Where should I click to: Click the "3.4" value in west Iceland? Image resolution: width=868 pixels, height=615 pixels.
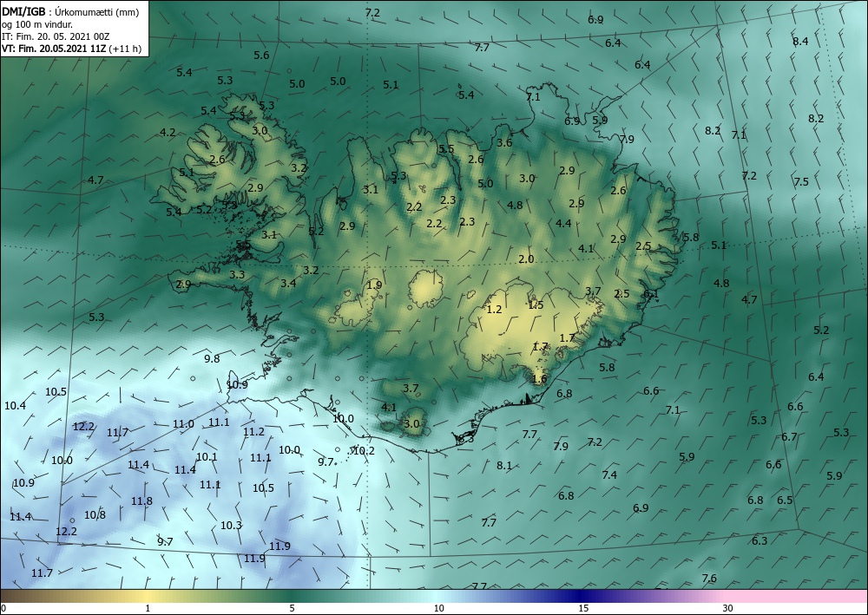pos(288,284)
